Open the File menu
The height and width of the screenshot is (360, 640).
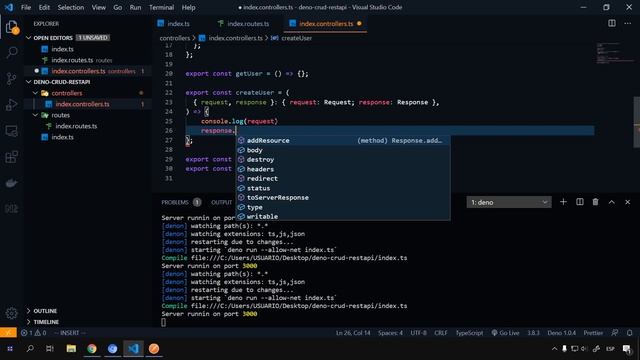[26, 7]
